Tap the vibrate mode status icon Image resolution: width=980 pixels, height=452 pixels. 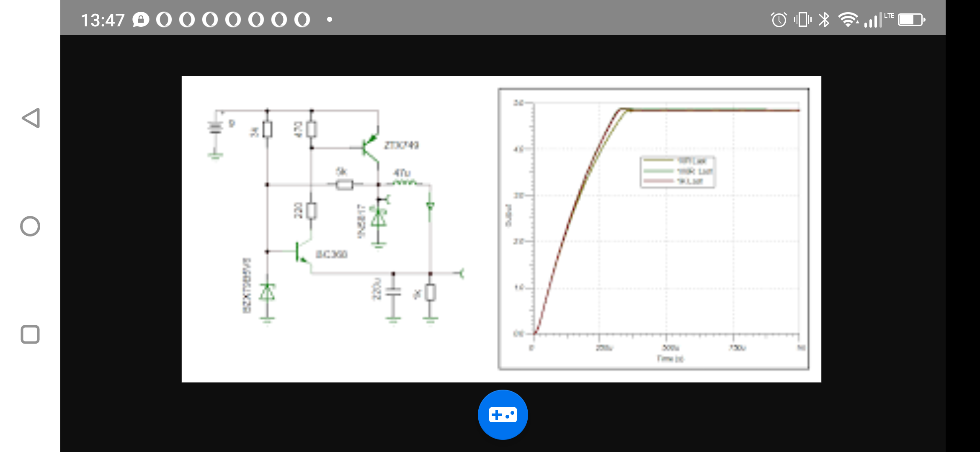point(802,20)
